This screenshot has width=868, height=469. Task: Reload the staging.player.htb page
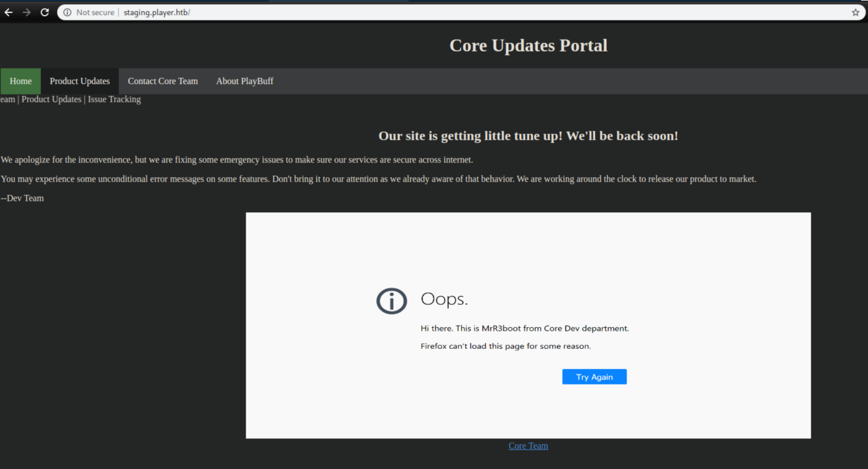45,12
